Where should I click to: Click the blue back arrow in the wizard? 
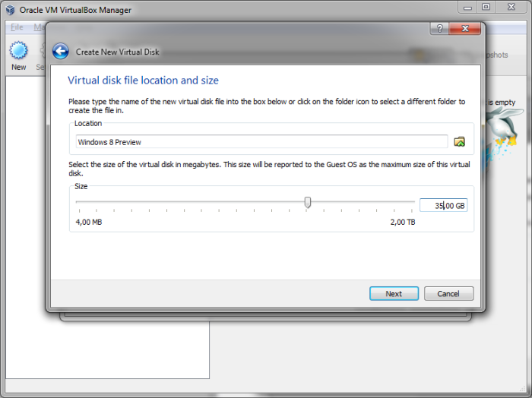click(x=60, y=52)
